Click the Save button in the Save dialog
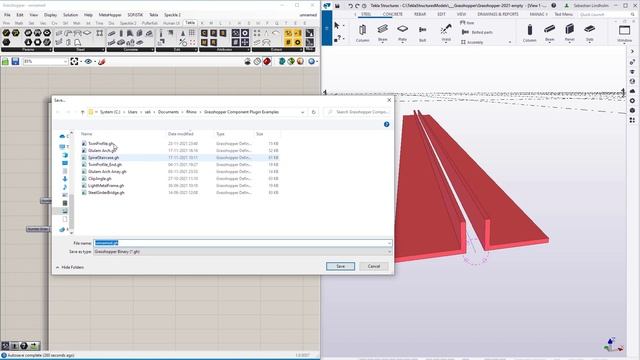Viewport: 640px width, 360px height. [340, 266]
